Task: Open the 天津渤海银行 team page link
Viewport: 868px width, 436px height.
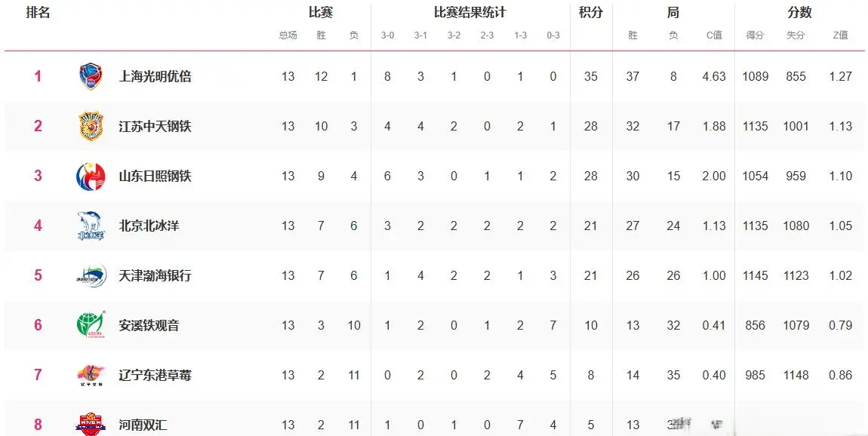Action: point(155,275)
